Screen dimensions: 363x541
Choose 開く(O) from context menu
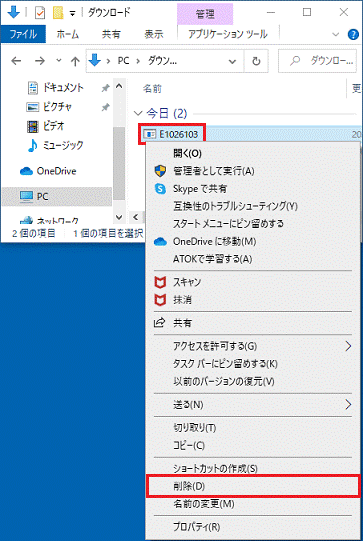pos(253,153)
